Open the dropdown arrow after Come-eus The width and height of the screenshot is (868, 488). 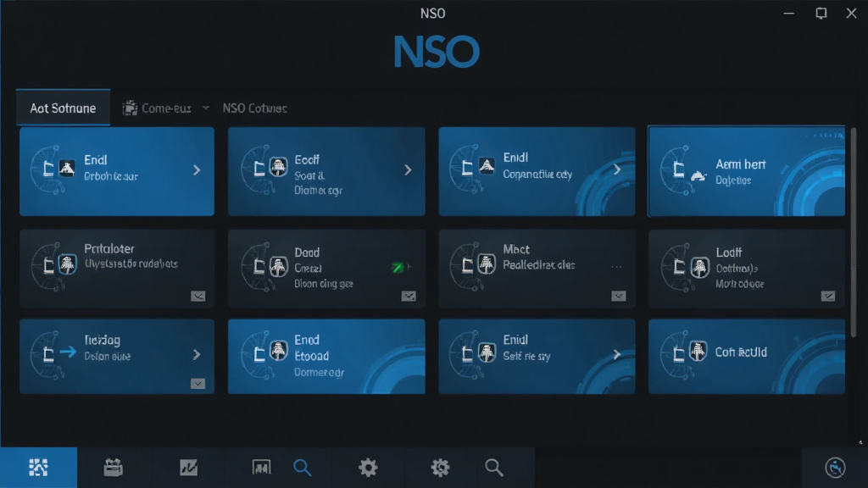(206, 108)
